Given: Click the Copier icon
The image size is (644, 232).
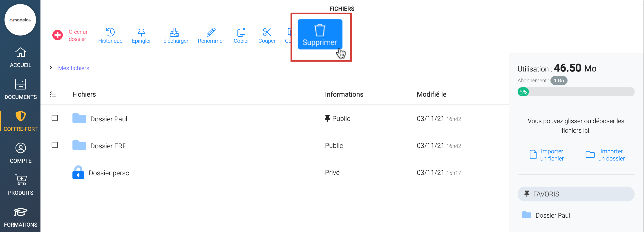Looking at the screenshot, I should 241,32.
